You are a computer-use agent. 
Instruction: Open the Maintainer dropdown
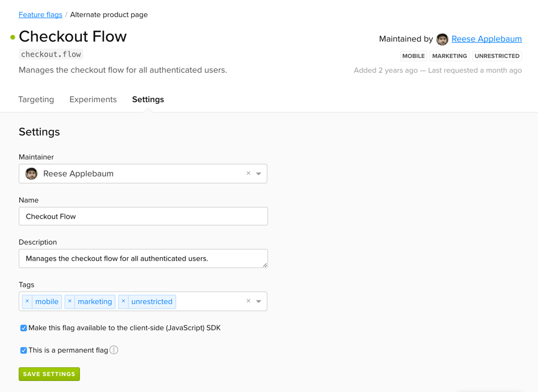tap(258, 173)
